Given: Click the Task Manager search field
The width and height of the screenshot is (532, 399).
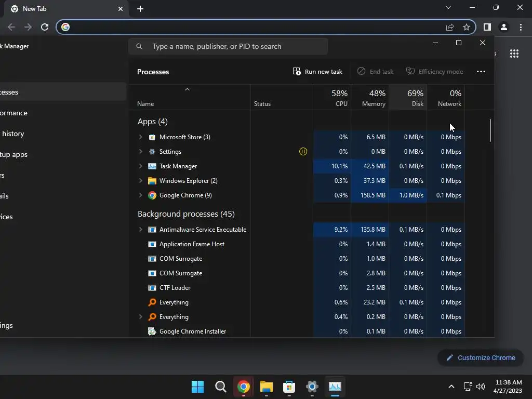Looking at the screenshot, I should [228, 46].
